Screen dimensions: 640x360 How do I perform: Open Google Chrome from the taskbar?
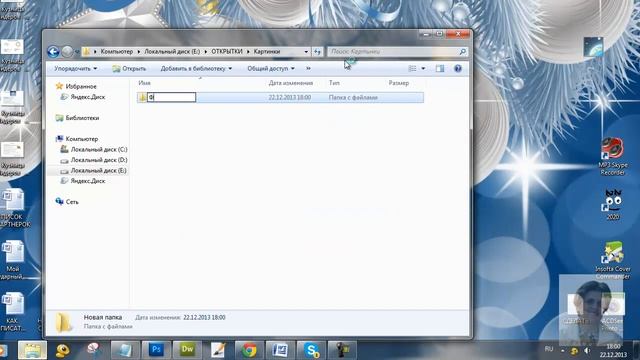[249, 350]
